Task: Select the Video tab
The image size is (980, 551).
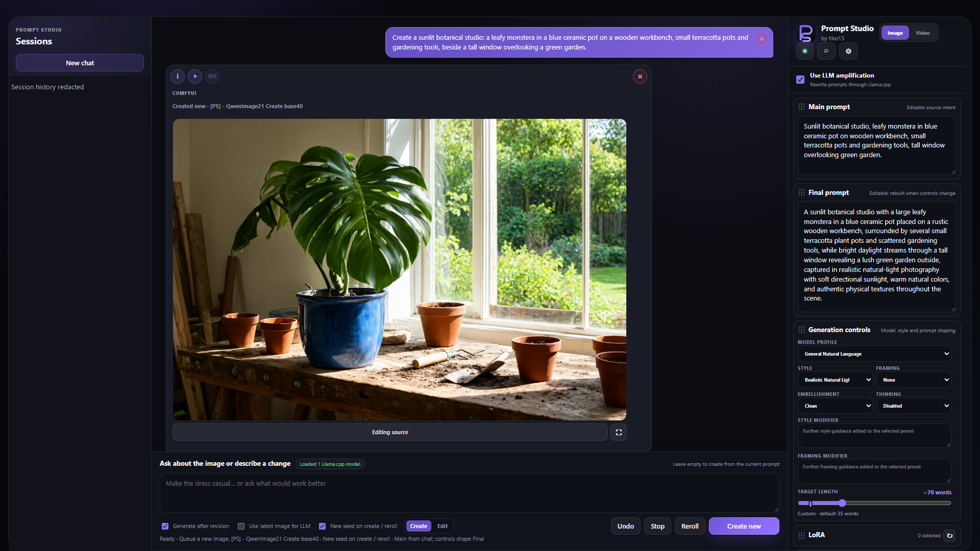Action: (922, 33)
